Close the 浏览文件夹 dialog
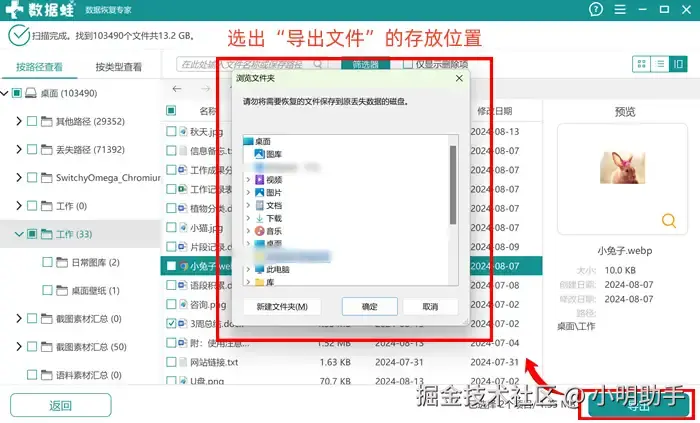 click(x=459, y=79)
